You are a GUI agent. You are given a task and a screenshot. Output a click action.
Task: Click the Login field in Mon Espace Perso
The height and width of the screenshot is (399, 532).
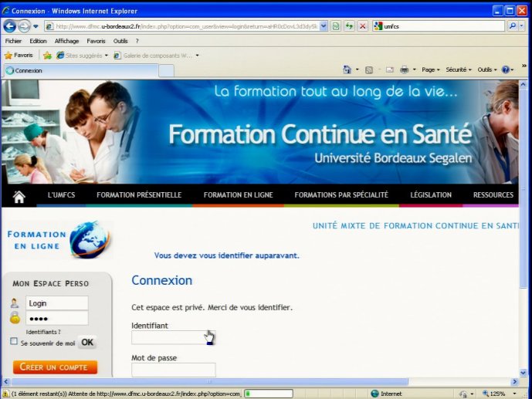tap(56, 303)
